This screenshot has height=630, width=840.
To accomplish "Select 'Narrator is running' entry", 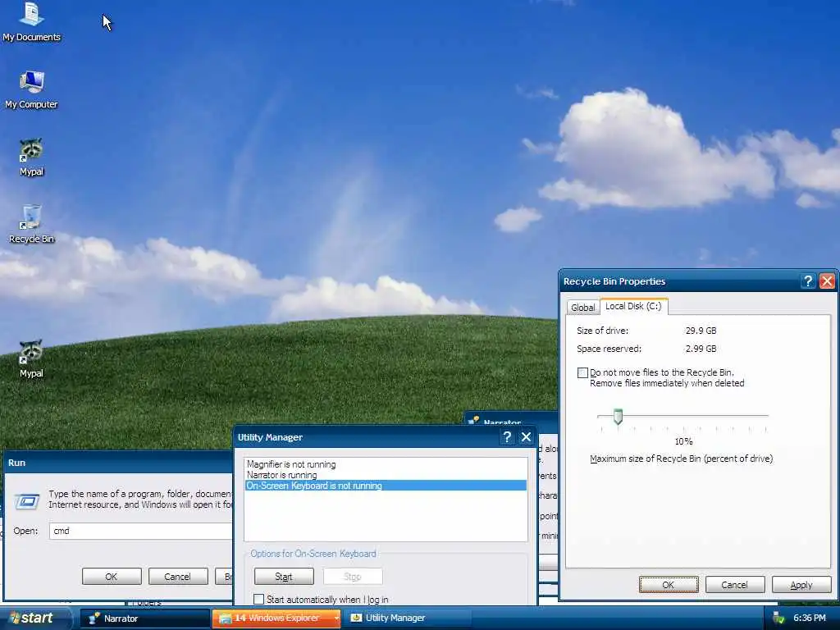I will click(386, 475).
